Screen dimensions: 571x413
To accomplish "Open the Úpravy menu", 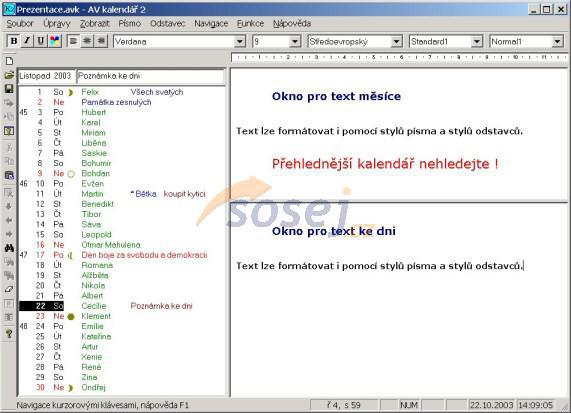I will [57, 24].
